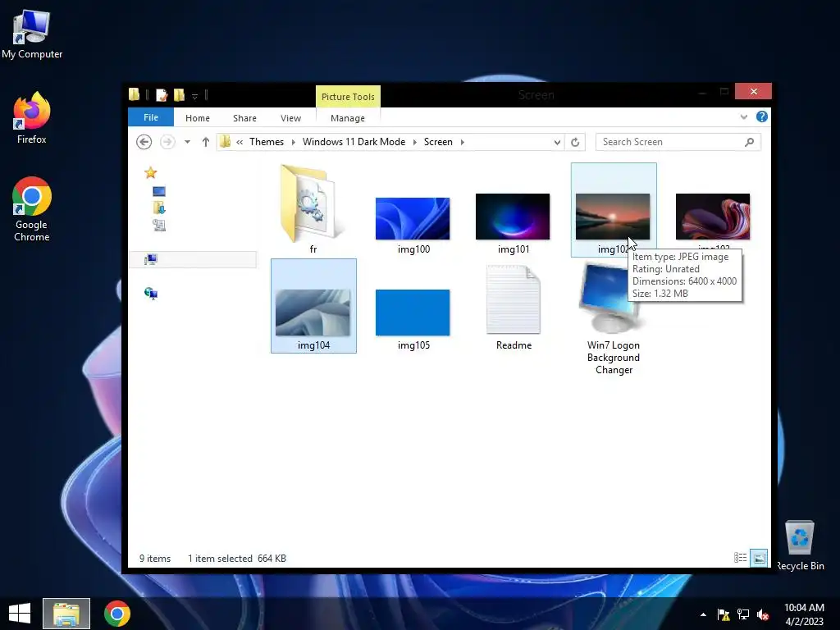
Task: Refresh the Screen folder
Action: point(575,142)
